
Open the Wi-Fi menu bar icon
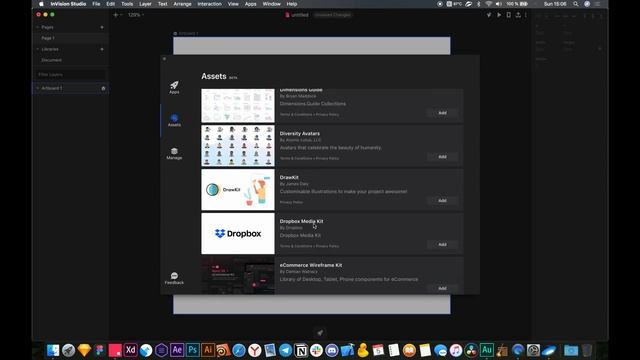tap(489, 4)
